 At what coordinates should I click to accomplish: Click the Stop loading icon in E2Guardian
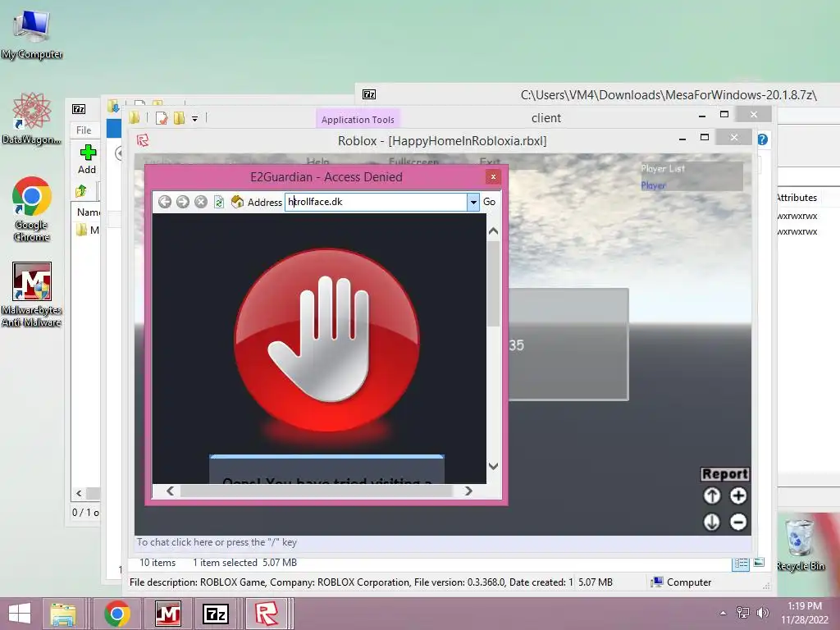[201, 202]
